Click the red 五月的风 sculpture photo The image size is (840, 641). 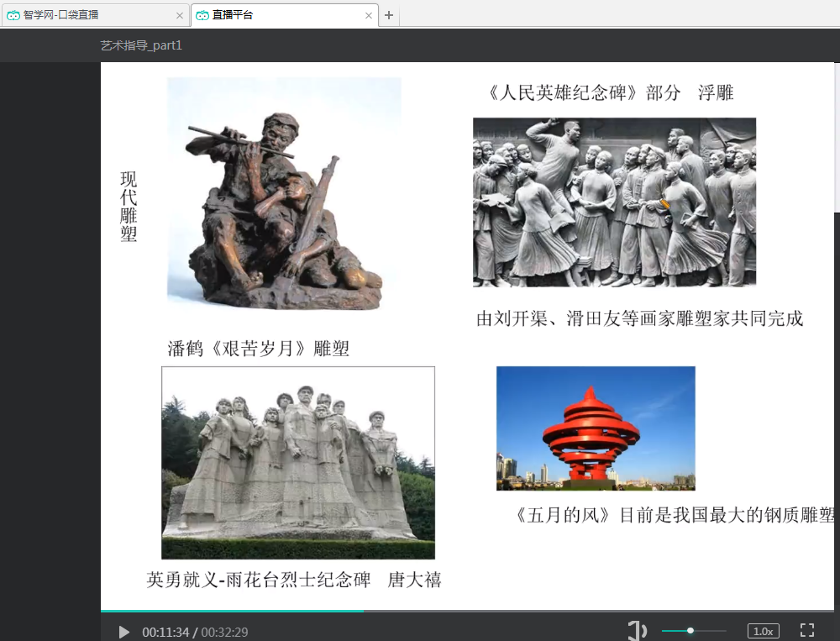(595, 428)
